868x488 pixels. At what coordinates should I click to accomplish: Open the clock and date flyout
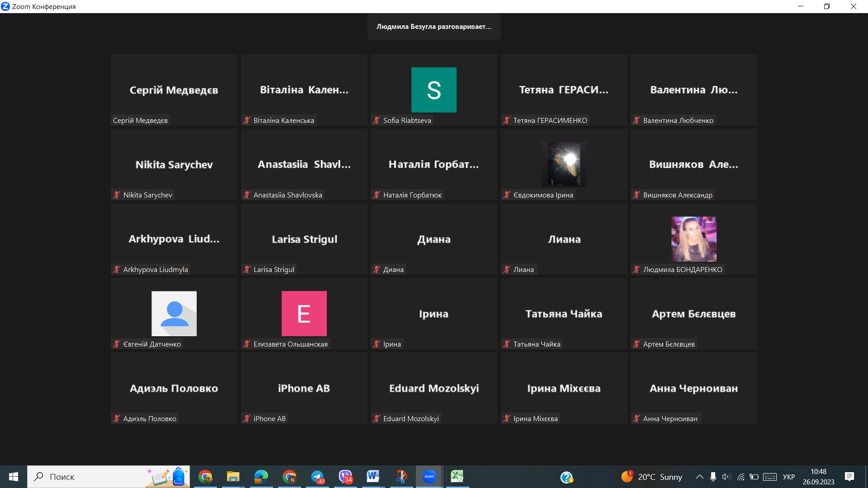point(818,477)
